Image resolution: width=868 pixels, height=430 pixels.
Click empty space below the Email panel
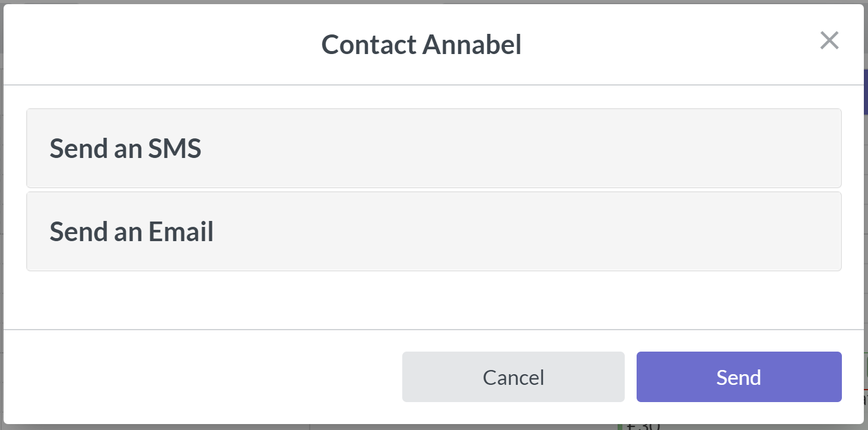(434, 300)
